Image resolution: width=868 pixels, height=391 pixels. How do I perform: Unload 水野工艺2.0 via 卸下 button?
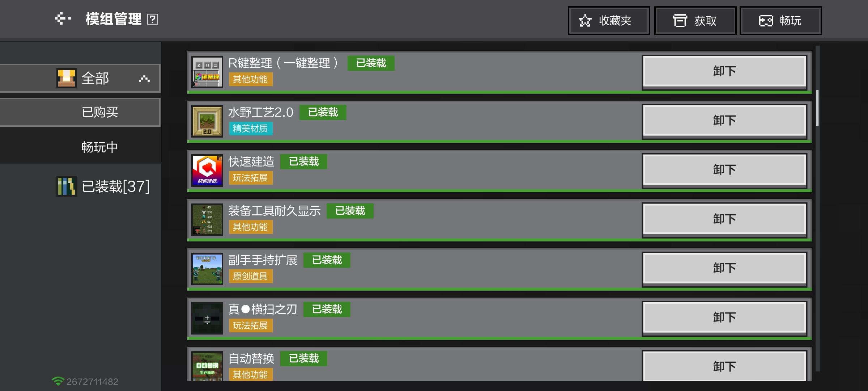pyautogui.click(x=724, y=121)
